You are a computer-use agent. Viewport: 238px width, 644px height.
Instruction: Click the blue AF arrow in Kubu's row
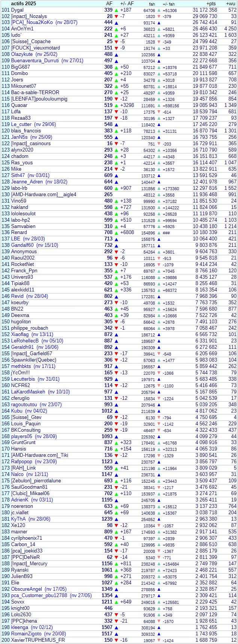(116, 411)
